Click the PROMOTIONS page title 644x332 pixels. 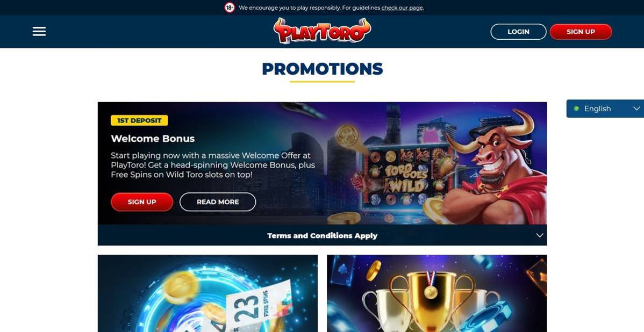coord(323,69)
